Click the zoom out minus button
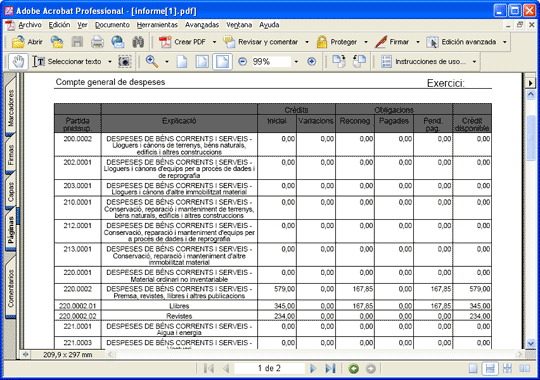The image size is (540, 380). tap(242, 62)
